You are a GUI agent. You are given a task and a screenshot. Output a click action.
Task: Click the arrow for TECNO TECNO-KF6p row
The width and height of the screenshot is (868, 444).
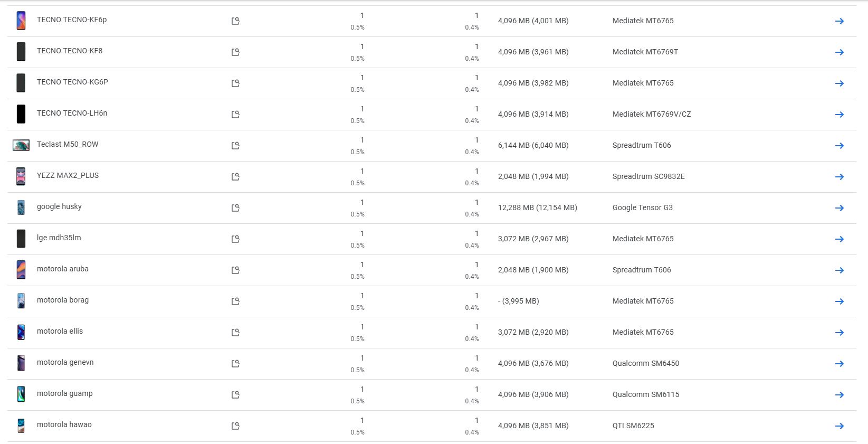839,21
